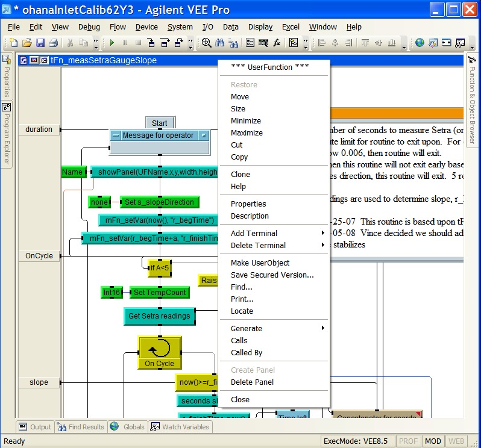The image size is (481, 448).
Task: Choose Delete Panel in the context menu
Action: [252, 382]
